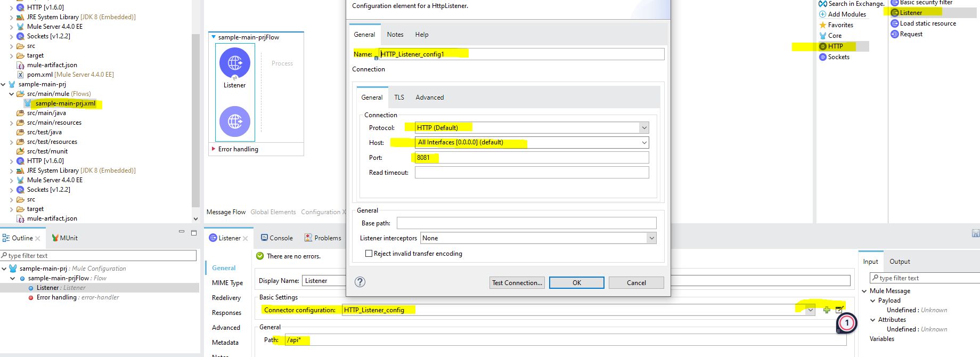Click the Path field containing /api*
This screenshot has width=980, height=357.
(566, 340)
